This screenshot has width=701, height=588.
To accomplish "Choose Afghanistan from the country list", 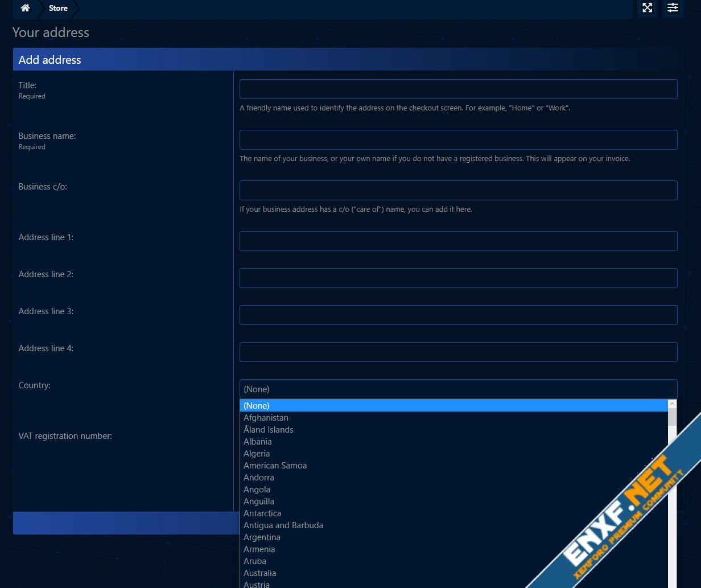I will (x=266, y=418).
